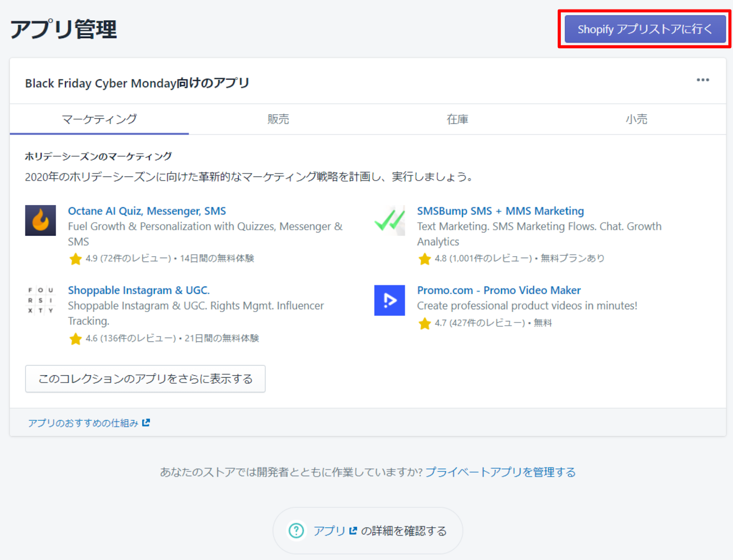Viewport: 733px width, 560px height.
Task: Click the star icon beside 4.7 (427件のレビュー)
Action: tap(425, 324)
